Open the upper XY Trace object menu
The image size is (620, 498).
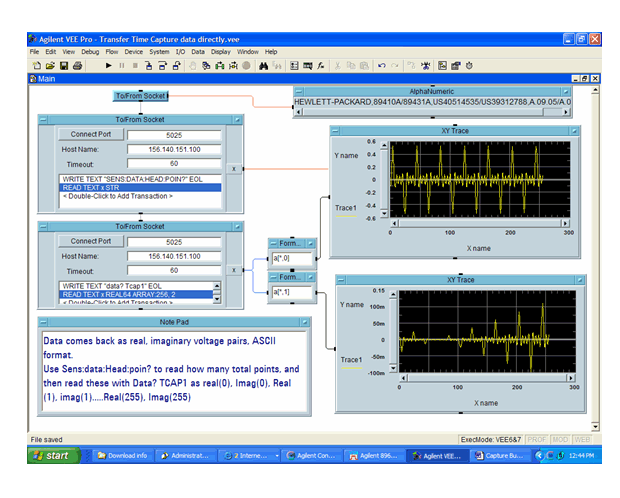[x=336, y=131]
